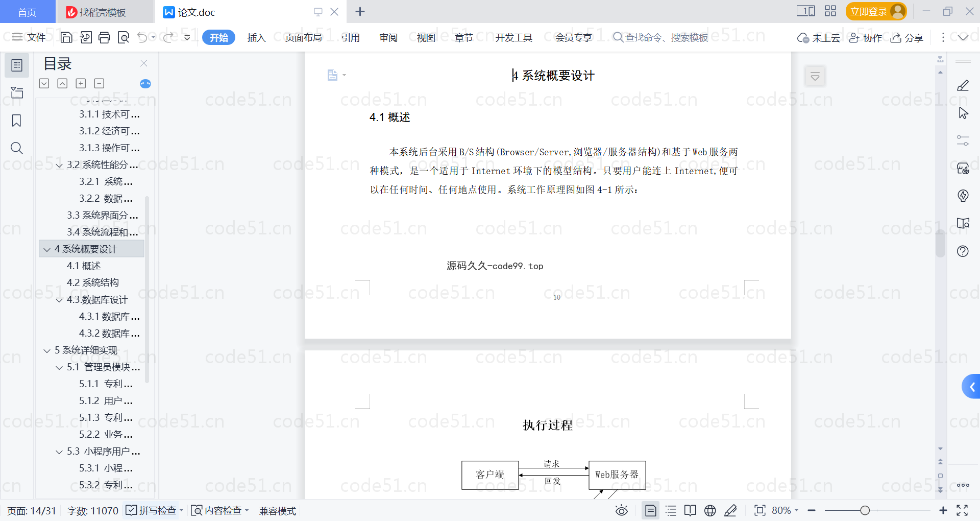Toggle eye protection mode in the status bar

622,510
